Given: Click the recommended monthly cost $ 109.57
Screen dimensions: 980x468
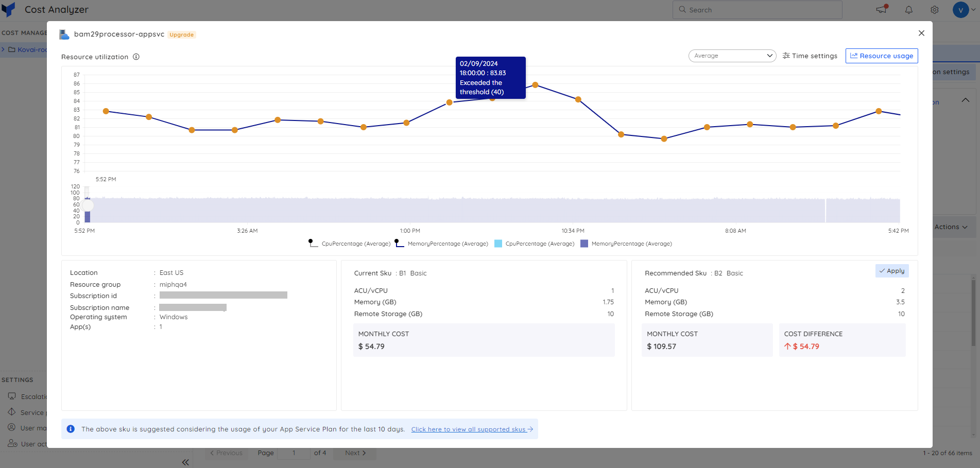Looking at the screenshot, I should pyautogui.click(x=661, y=346).
